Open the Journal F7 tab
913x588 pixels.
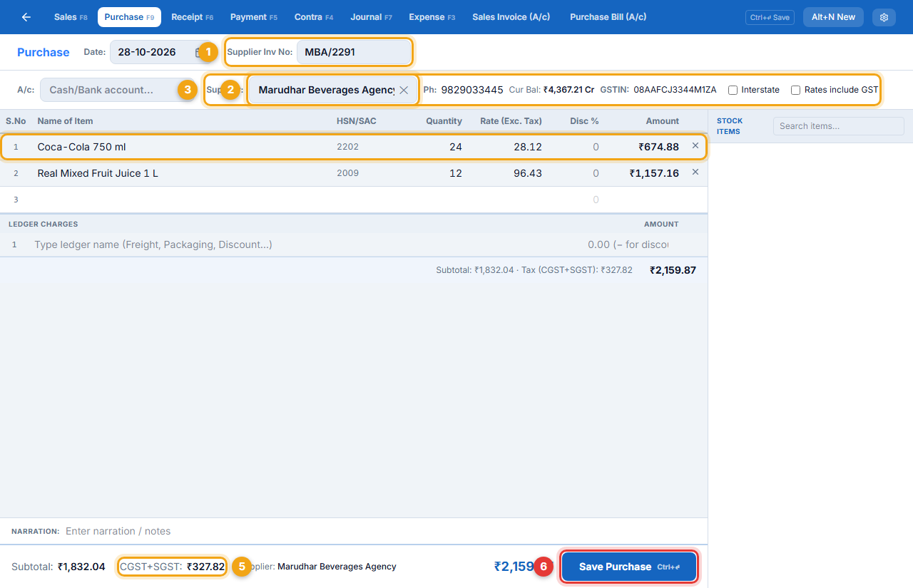[371, 17]
